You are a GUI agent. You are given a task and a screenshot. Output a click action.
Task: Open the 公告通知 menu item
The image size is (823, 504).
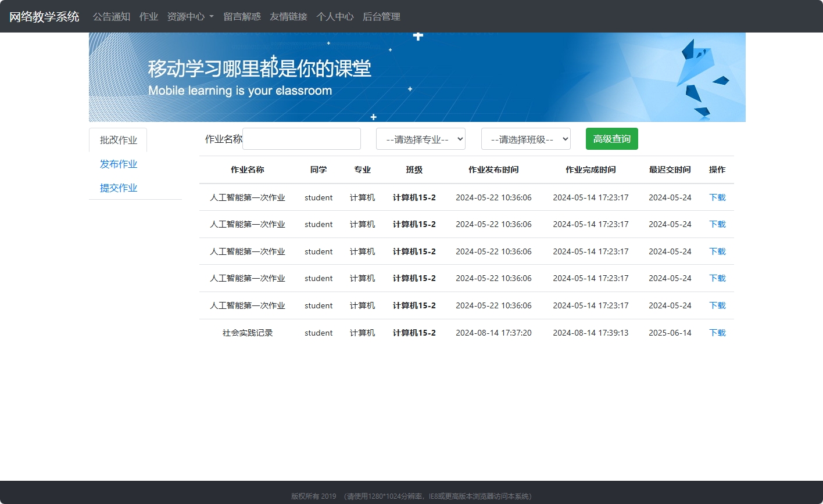pyautogui.click(x=111, y=16)
